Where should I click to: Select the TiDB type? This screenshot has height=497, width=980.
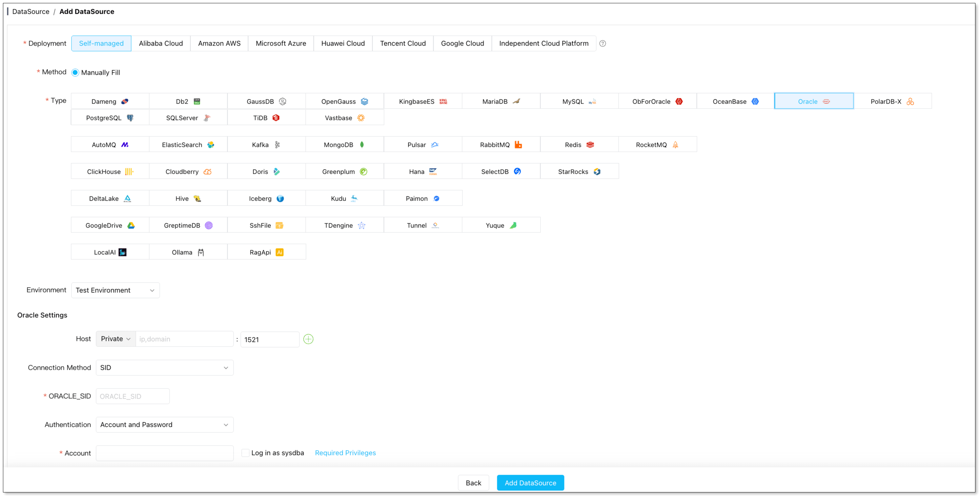[x=266, y=117]
